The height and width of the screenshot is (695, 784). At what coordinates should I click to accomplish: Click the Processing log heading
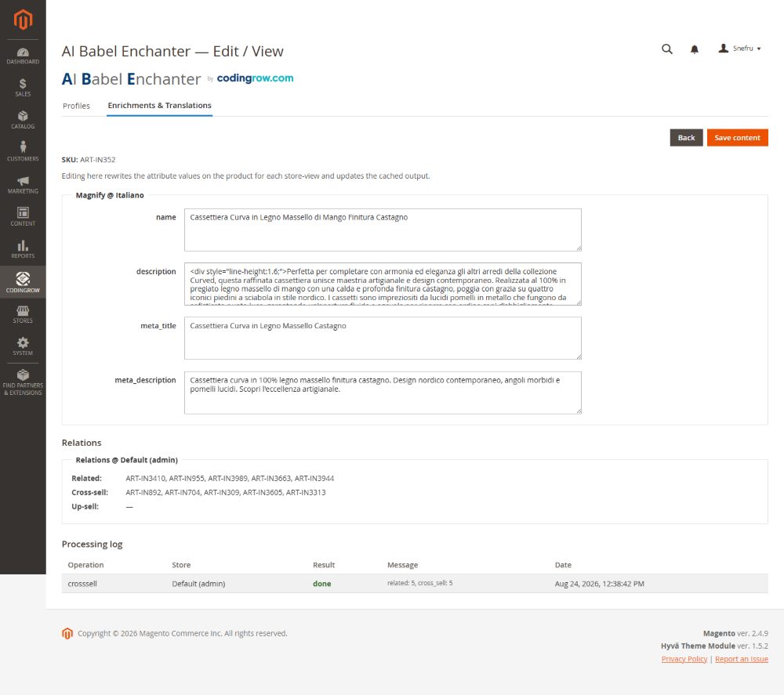pyautogui.click(x=92, y=544)
